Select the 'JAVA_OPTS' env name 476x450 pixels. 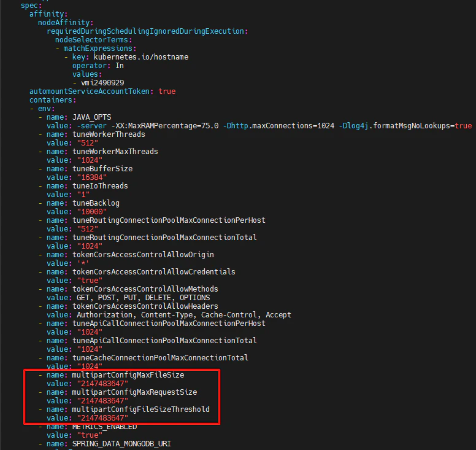[91, 117]
